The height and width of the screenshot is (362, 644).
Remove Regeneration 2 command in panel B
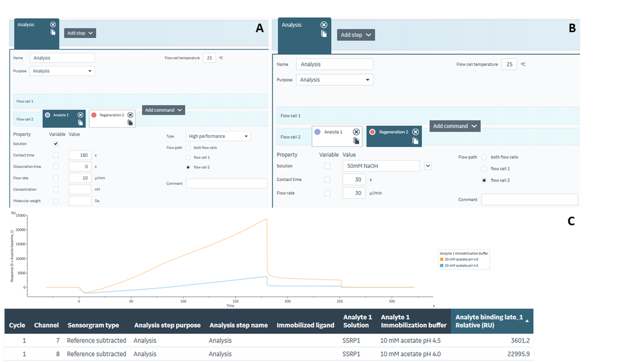pos(416,132)
